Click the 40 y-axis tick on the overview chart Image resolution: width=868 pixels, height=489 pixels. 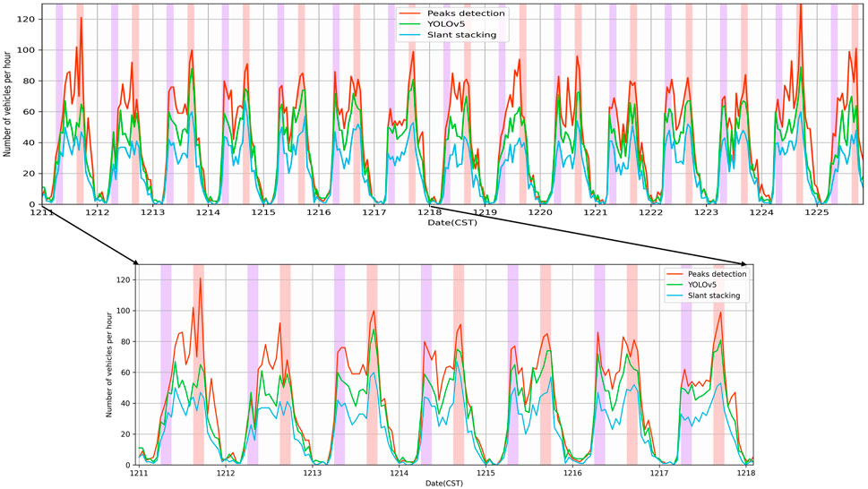click(30, 142)
